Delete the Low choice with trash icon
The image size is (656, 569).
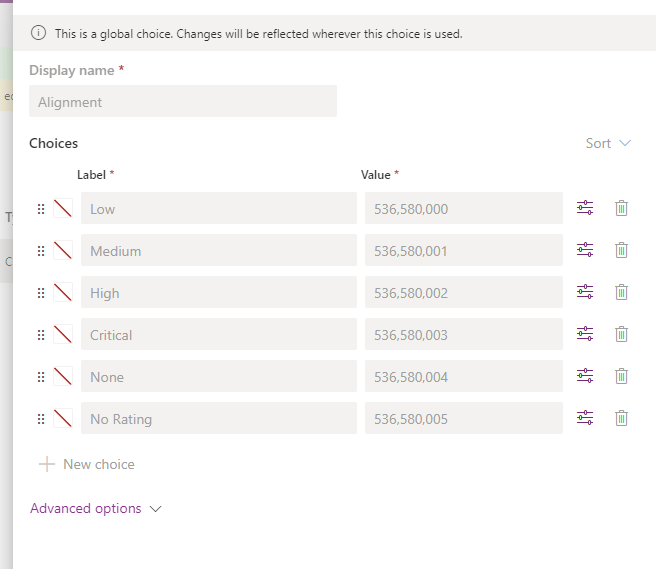(621, 208)
